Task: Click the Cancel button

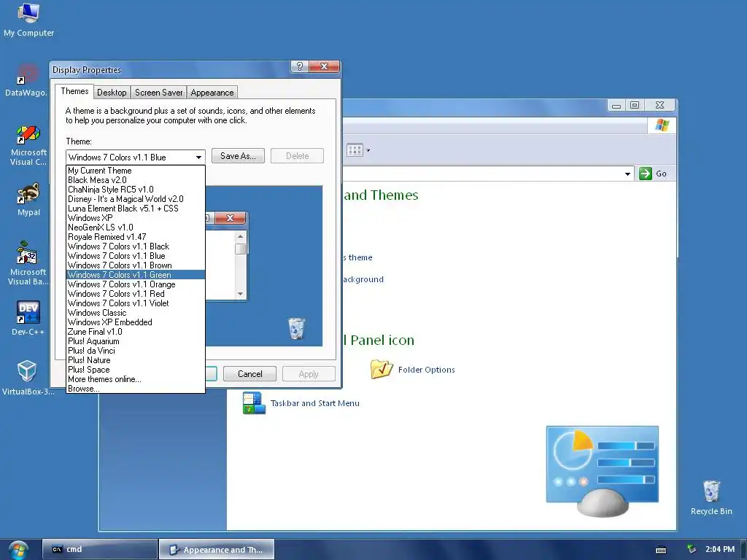Action: (x=249, y=374)
